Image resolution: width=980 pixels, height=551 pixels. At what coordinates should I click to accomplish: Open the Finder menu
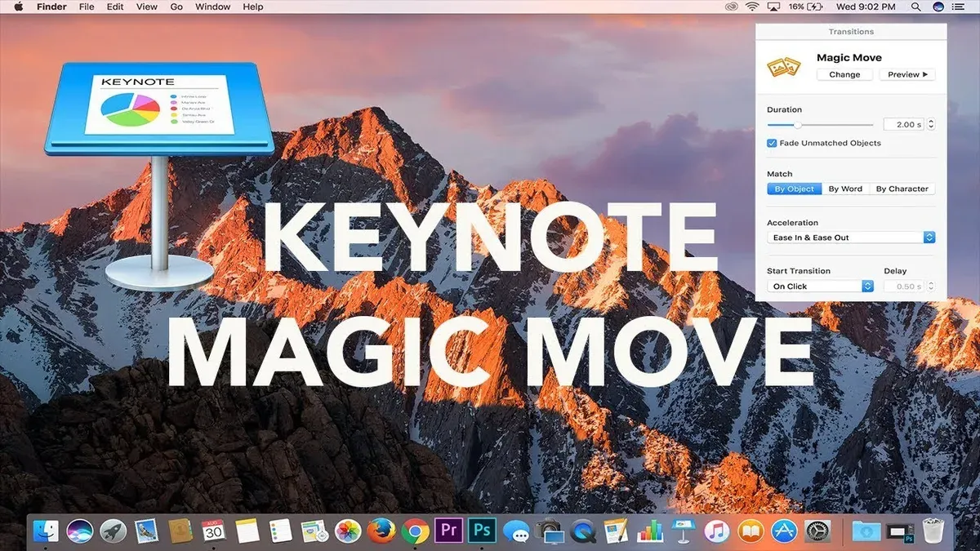tap(51, 7)
